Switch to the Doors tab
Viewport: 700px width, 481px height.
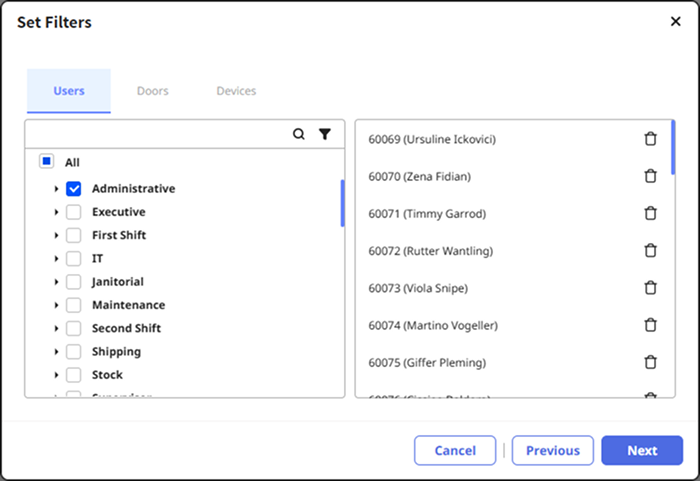click(x=152, y=91)
